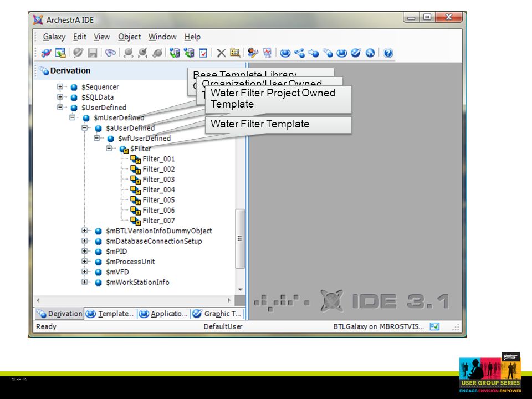The height and width of the screenshot is (399, 532).
Task: Expand the $mProcessUnit tree node
Action: (x=84, y=261)
